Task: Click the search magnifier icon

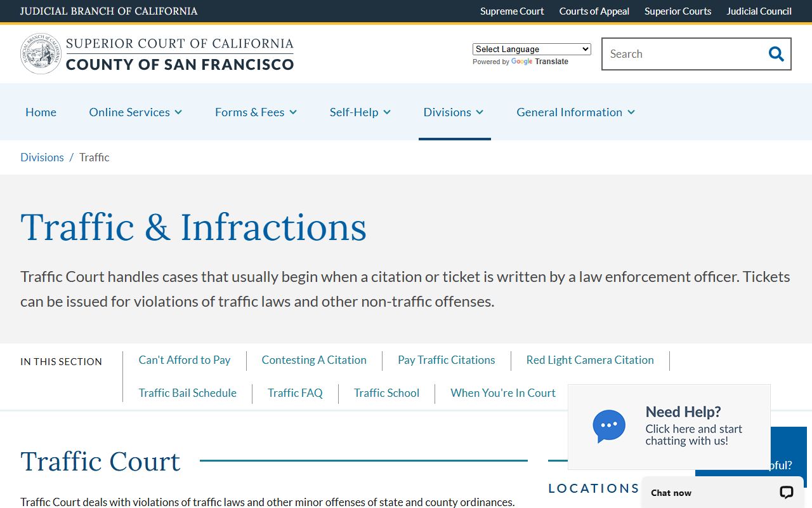Action: [776, 54]
